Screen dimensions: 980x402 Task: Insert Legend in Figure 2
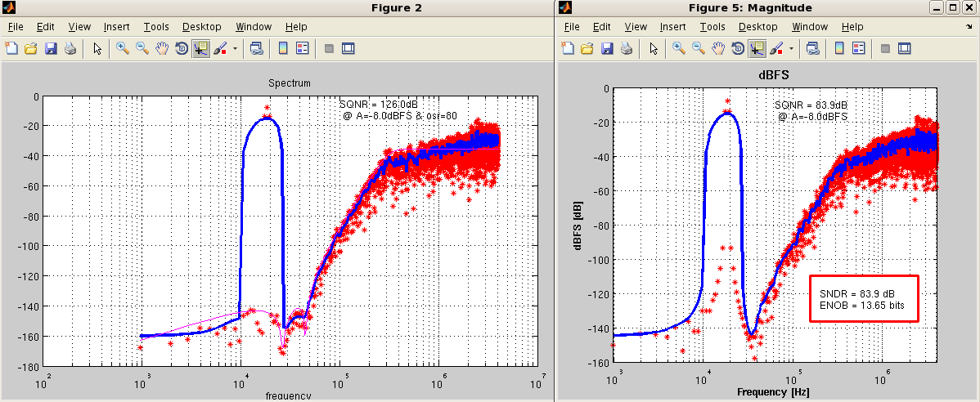click(303, 49)
